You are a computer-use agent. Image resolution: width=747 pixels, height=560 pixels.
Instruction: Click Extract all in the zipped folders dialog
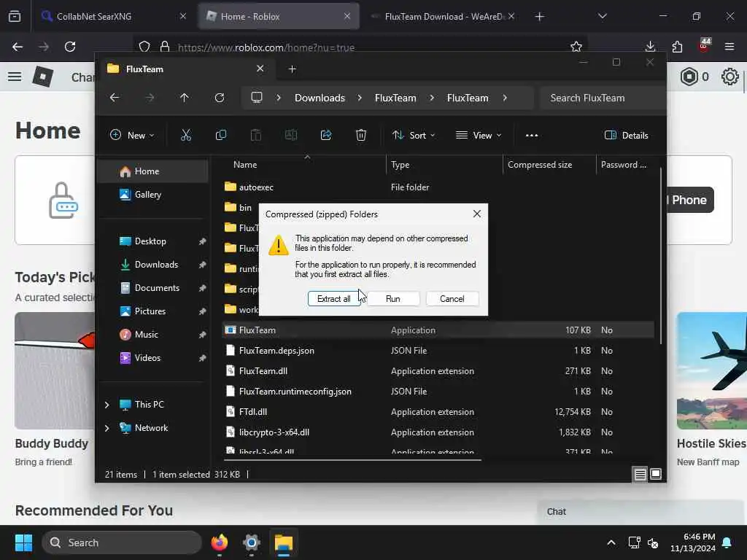pyautogui.click(x=333, y=298)
